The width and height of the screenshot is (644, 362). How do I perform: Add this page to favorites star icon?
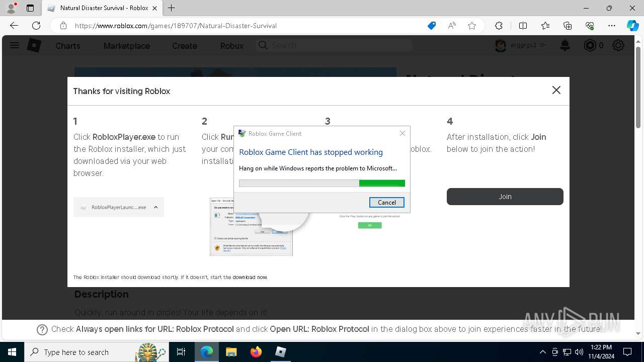472,26
